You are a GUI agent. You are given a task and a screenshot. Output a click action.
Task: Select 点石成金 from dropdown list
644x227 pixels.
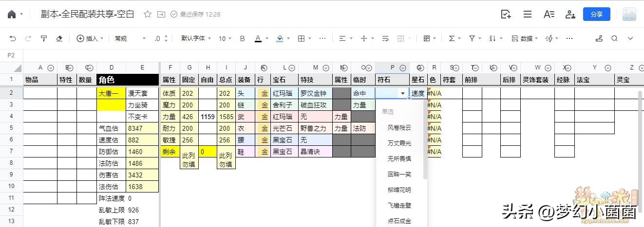(x=399, y=221)
